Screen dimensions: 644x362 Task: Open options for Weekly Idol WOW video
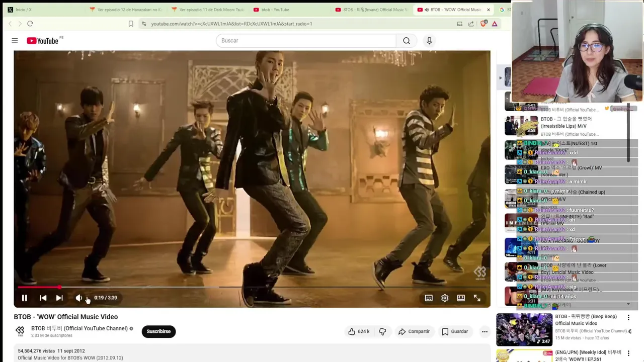point(628,353)
